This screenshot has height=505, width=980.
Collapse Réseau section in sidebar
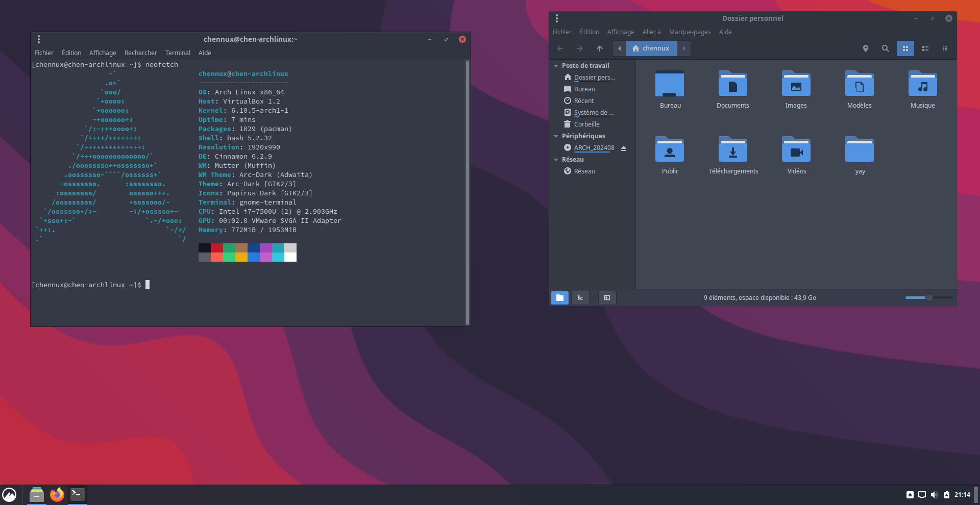pos(556,160)
